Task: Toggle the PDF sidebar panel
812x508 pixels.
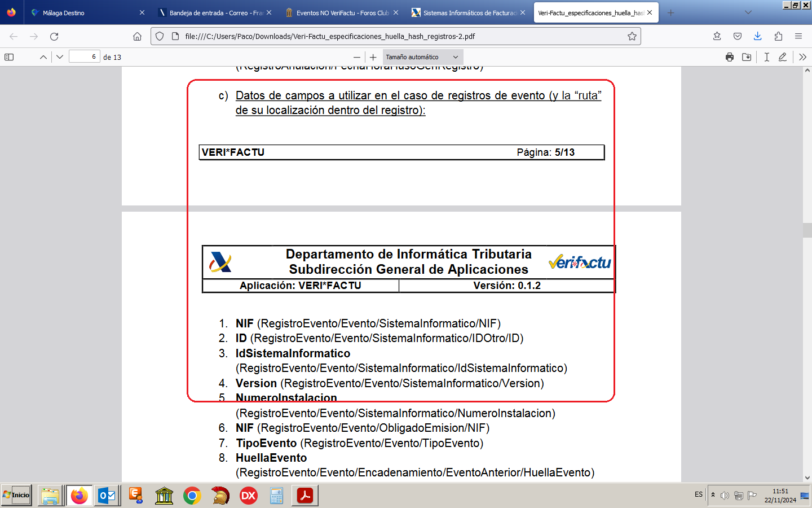Action: pos(9,57)
